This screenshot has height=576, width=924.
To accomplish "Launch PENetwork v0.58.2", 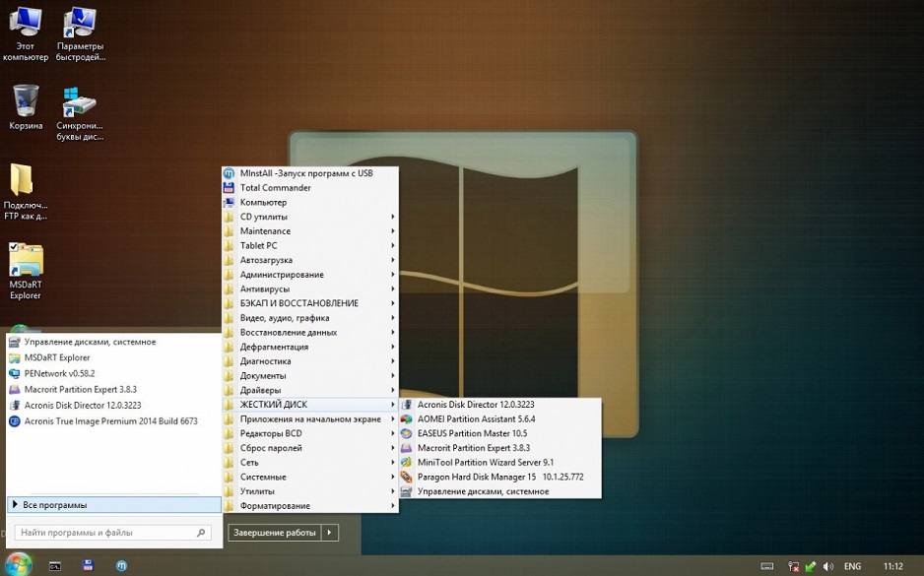I will pos(113,373).
